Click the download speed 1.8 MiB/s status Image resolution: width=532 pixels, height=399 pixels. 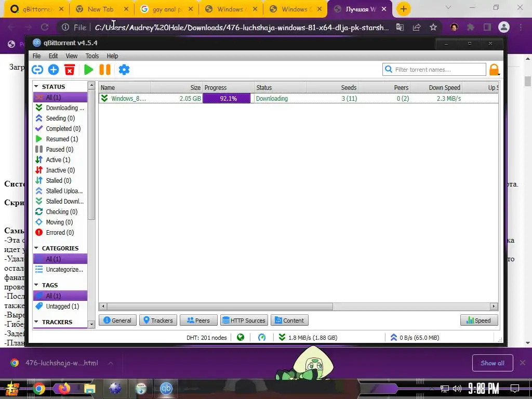[x=308, y=338]
